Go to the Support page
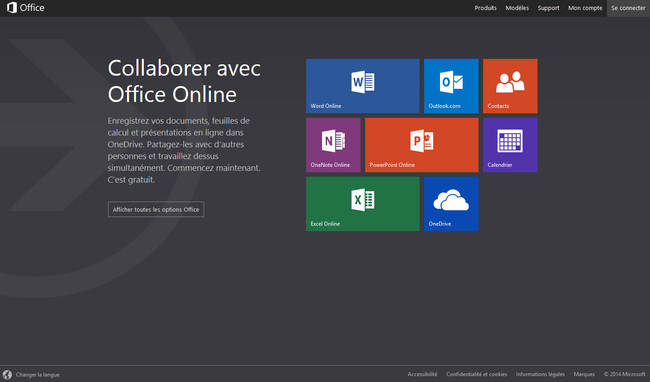Screen dimensions: 650x382 point(548,8)
